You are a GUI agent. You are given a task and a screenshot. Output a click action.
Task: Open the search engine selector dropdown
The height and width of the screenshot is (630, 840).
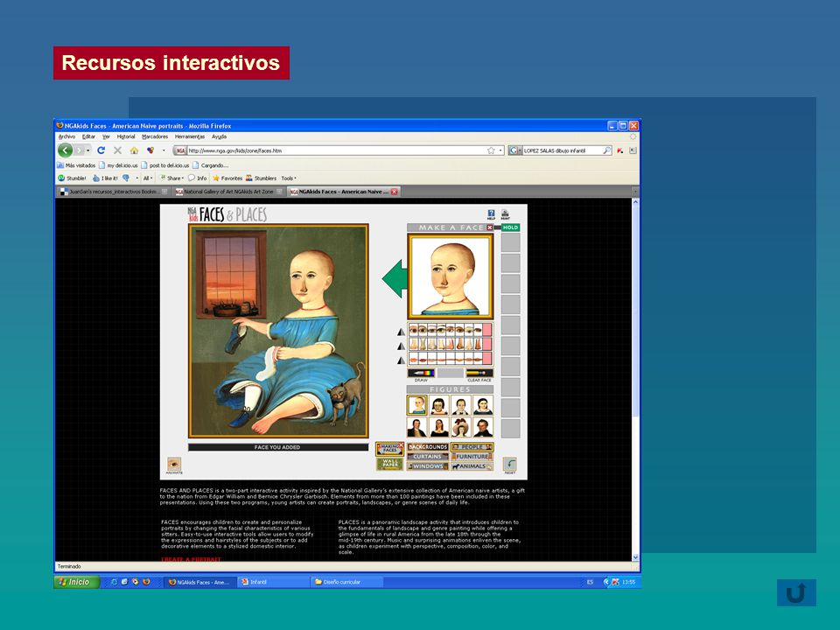515,150
